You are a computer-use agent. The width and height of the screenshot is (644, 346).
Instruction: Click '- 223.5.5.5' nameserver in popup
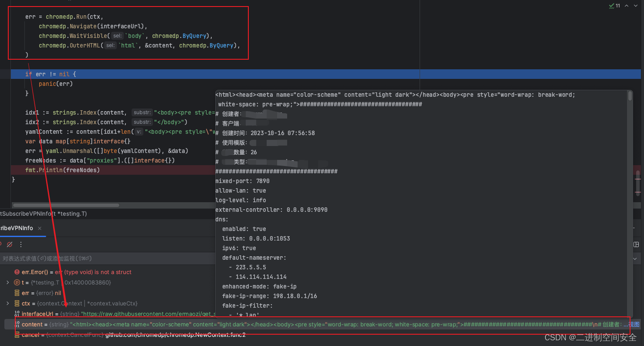tap(247, 267)
